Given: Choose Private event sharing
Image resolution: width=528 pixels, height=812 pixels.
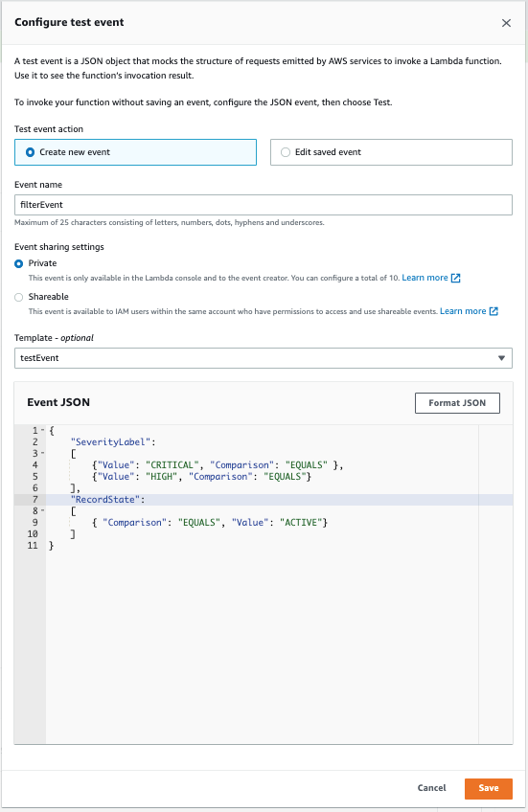Looking at the screenshot, I should (x=18, y=263).
